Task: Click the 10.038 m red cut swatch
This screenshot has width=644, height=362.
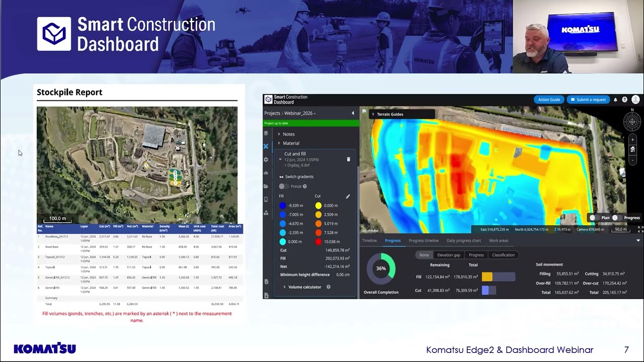Action: (318, 242)
